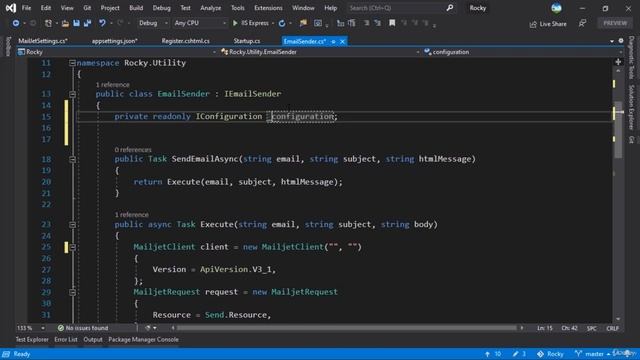Viewport: 640px width, 360px height.
Task: Open the Solution Explorer side tab
Action: (631, 107)
